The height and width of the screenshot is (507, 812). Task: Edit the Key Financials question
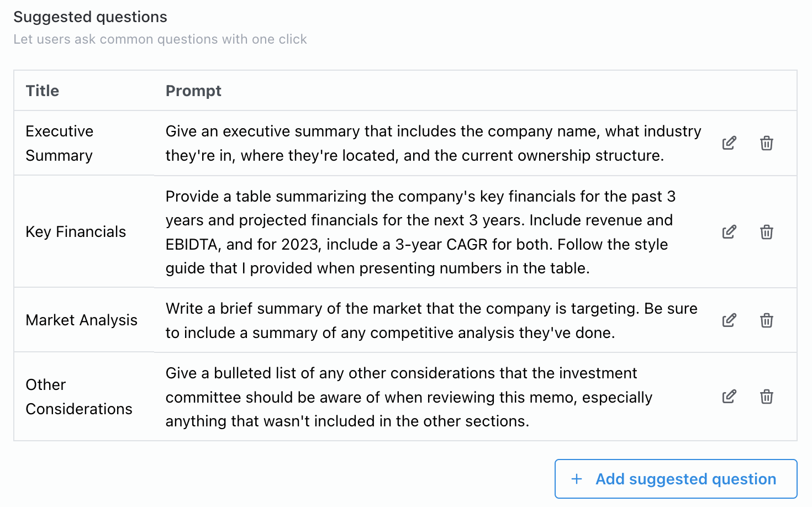tap(729, 232)
